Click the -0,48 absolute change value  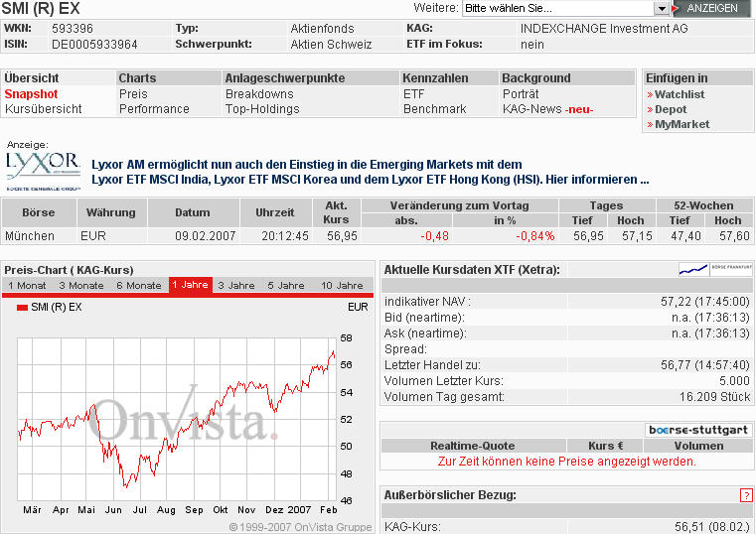click(434, 236)
